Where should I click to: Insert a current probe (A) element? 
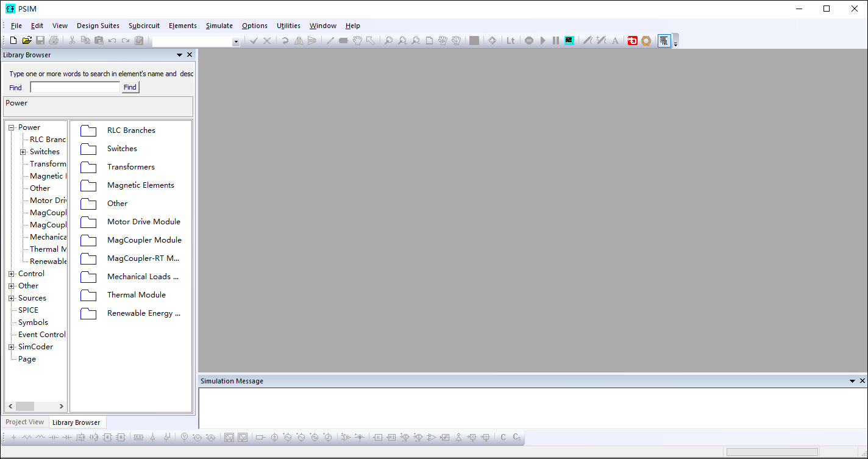coord(211,437)
